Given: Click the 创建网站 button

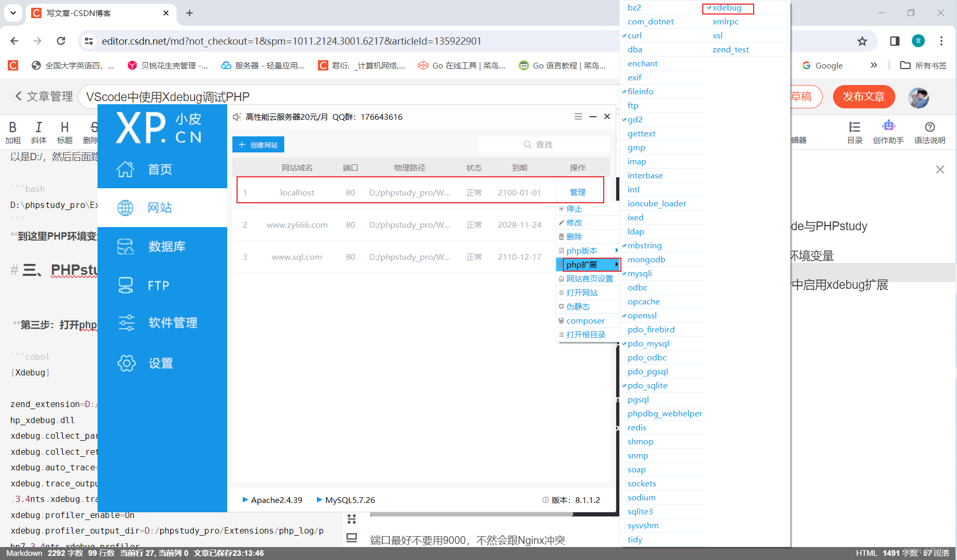Looking at the screenshot, I should click(258, 145).
